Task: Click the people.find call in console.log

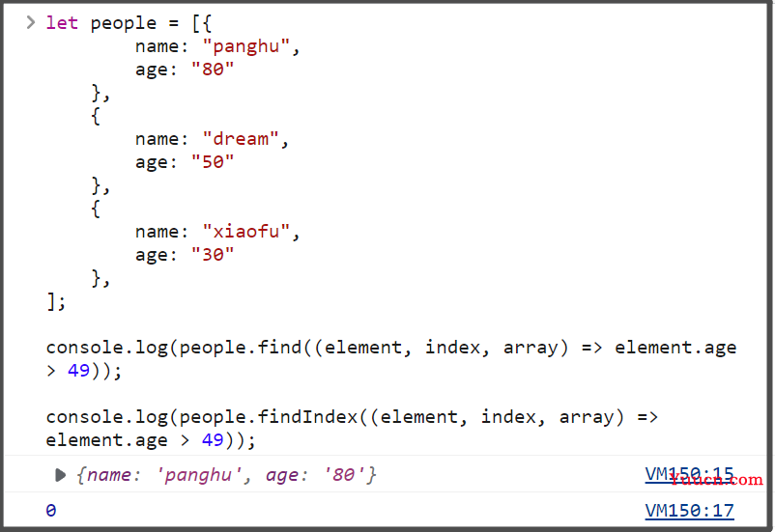Action: tap(241, 348)
